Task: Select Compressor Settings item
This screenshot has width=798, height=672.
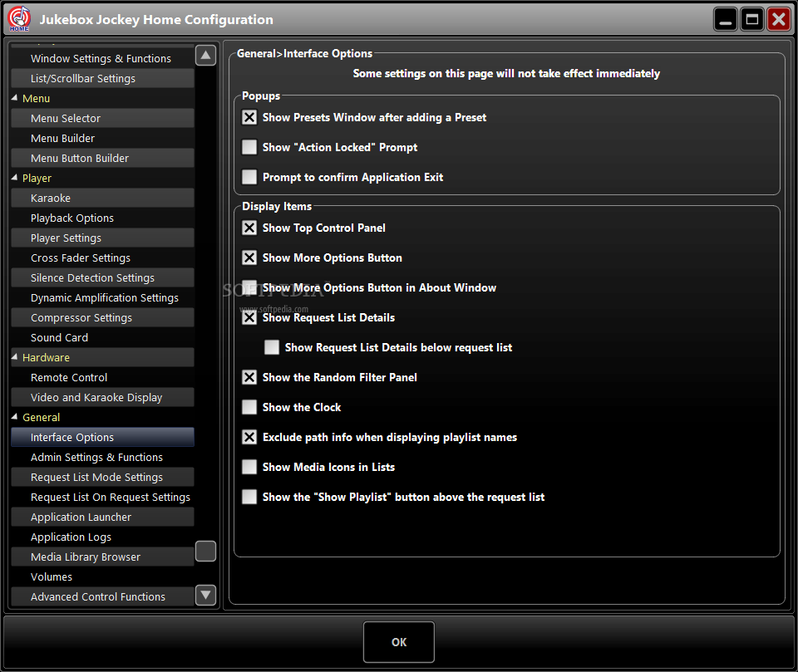Action: coord(102,317)
